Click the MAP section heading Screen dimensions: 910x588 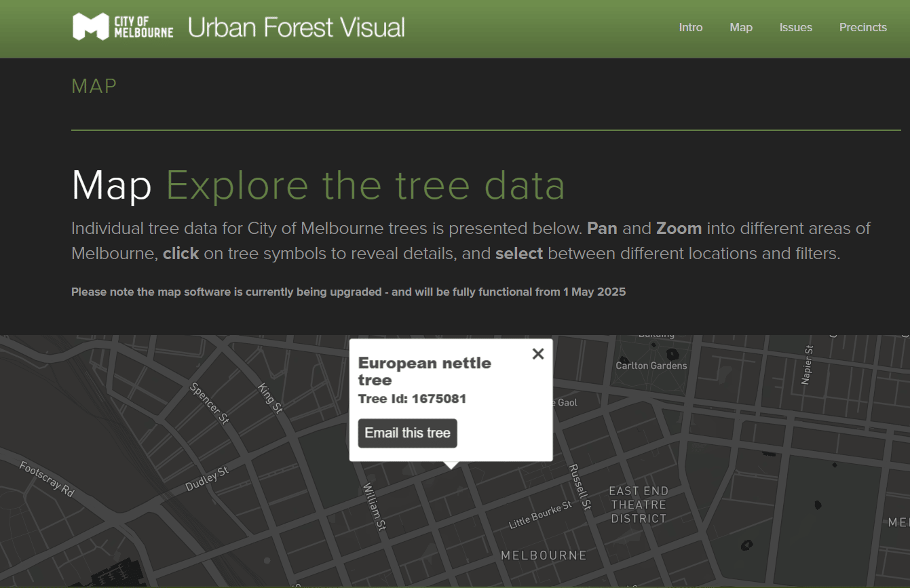coord(94,86)
